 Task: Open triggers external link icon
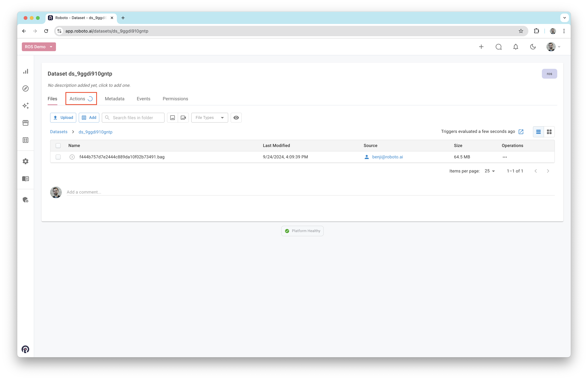click(x=521, y=132)
